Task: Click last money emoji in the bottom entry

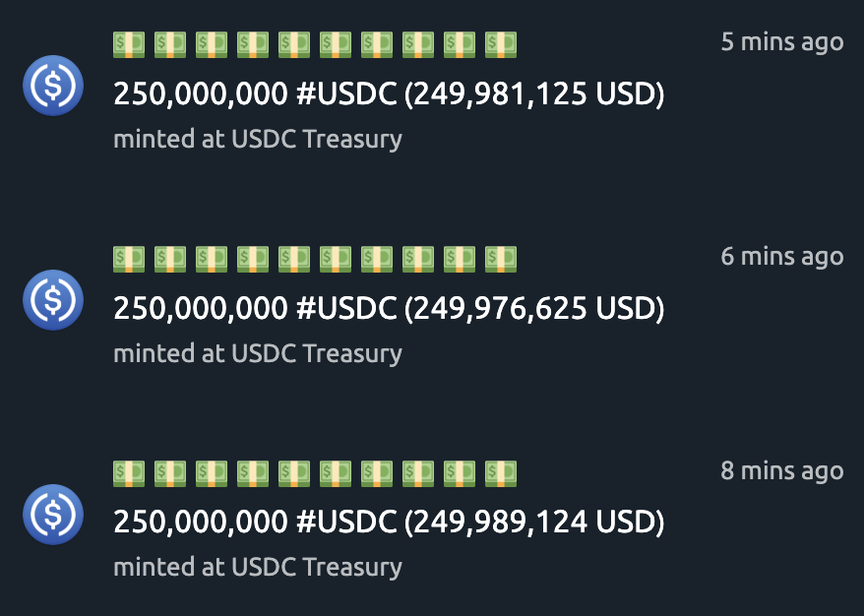Action: pyautogui.click(x=501, y=473)
